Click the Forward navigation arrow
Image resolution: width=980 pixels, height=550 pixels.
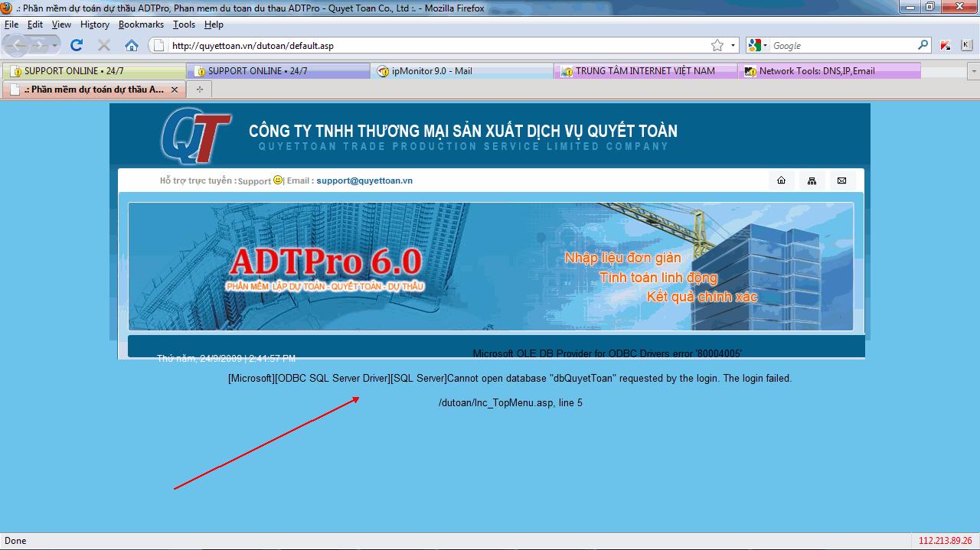[38, 45]
